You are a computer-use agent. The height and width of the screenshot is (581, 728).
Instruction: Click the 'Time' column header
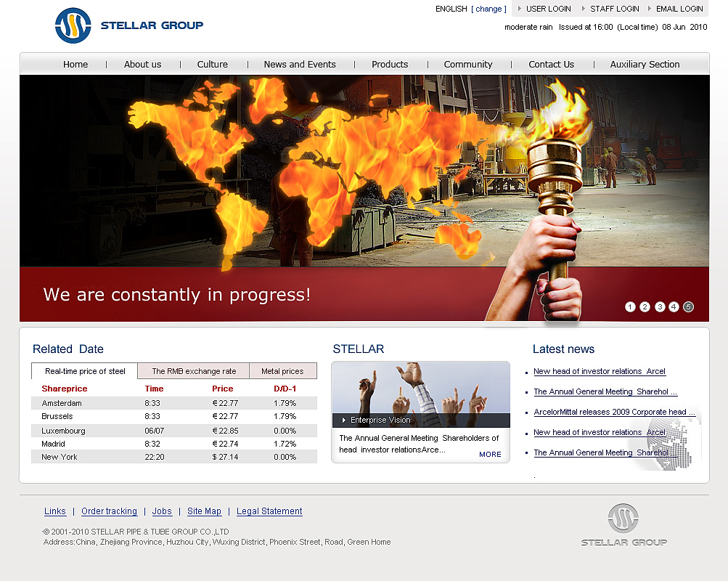[154, 389]
